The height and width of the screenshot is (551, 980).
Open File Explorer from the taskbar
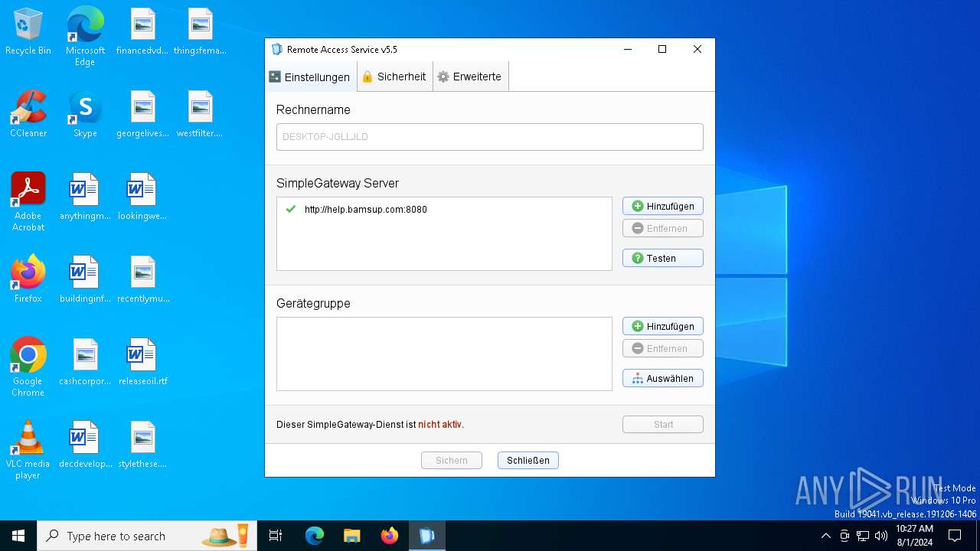pyautogui.click(x=351, y=536)
